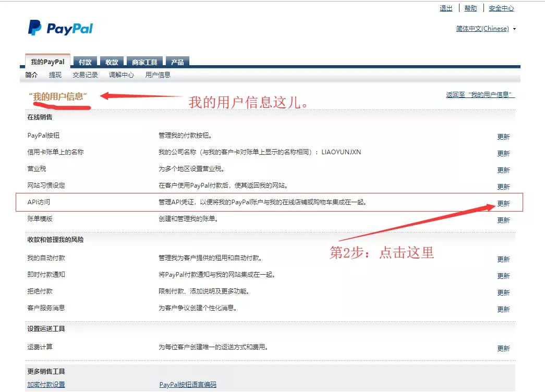Viewport: 545px width, 392px height.
Task: Click the company name LIAOYUNJXN text
Action: pyautogui.click(x=341, y=152)
